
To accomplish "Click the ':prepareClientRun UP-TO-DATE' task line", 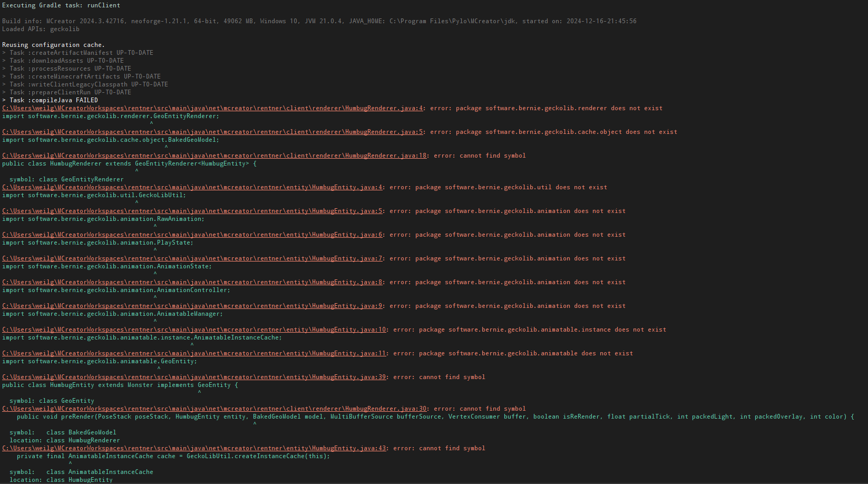I will (66, 92).
